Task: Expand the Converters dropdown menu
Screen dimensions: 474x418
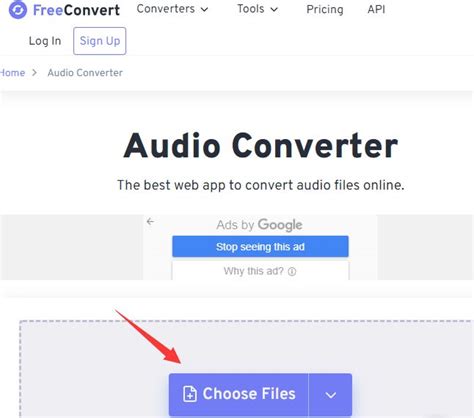Action: coord(172,9)
